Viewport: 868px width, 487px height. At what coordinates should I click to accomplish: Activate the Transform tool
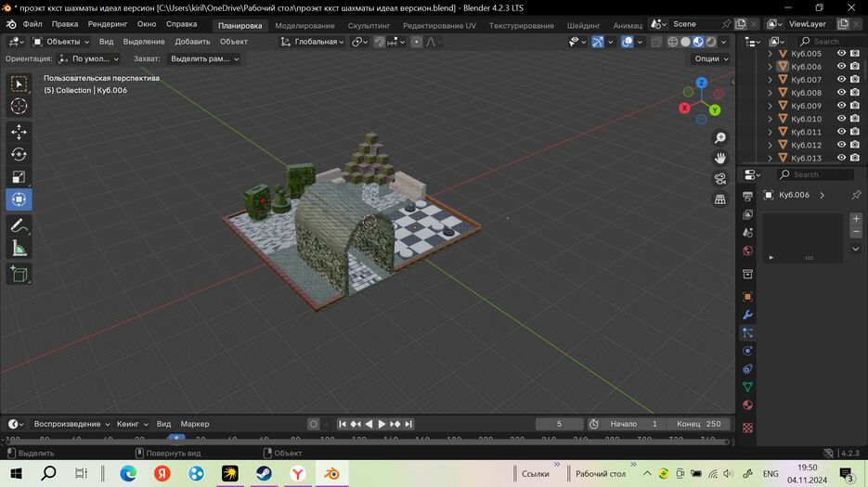(x=19, y=199)
